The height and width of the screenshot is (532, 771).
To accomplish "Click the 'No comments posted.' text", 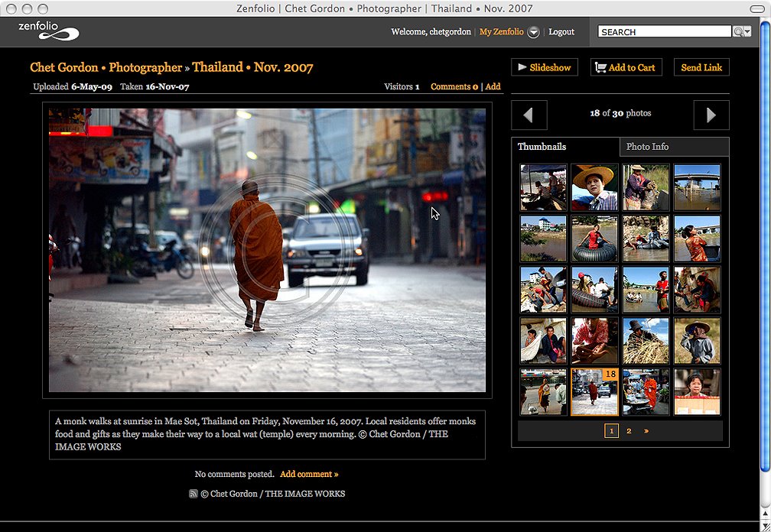I will pyautogui.click(x=234, y=474).
